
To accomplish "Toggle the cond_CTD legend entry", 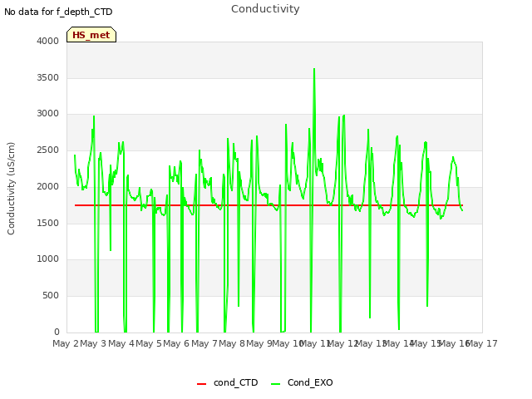I will pos(227,383).
